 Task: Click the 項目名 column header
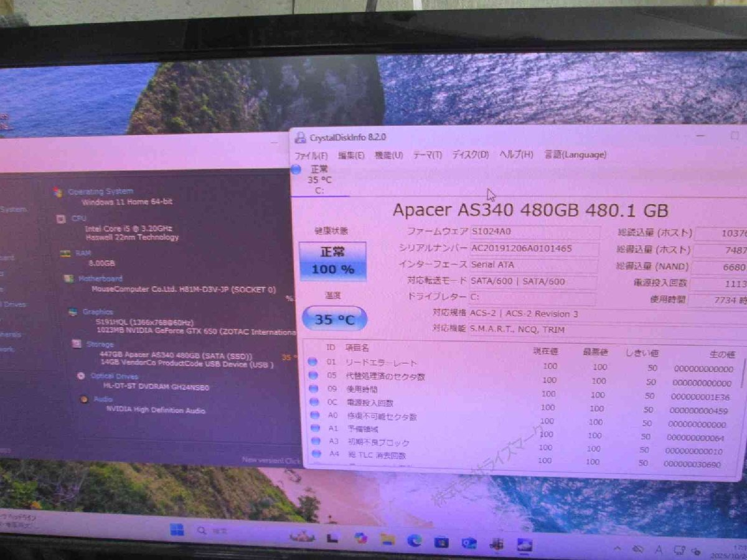coord(357,348)
